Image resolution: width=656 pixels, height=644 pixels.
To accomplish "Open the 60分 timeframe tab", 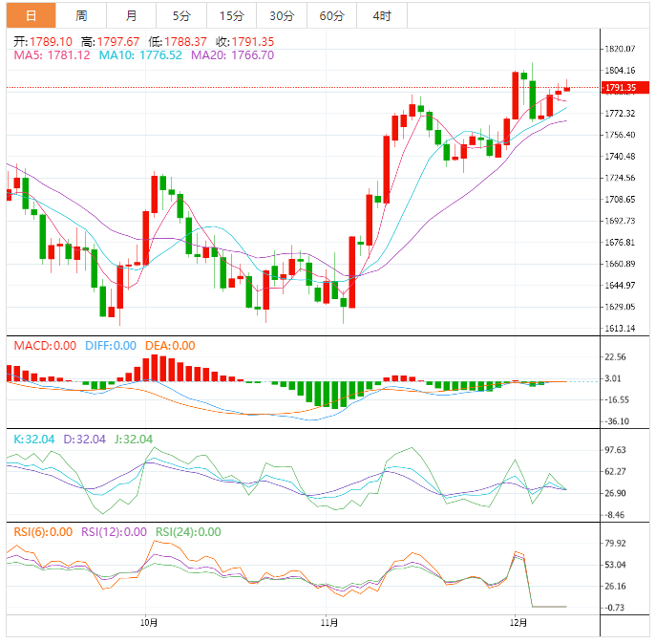I will 331,15.
